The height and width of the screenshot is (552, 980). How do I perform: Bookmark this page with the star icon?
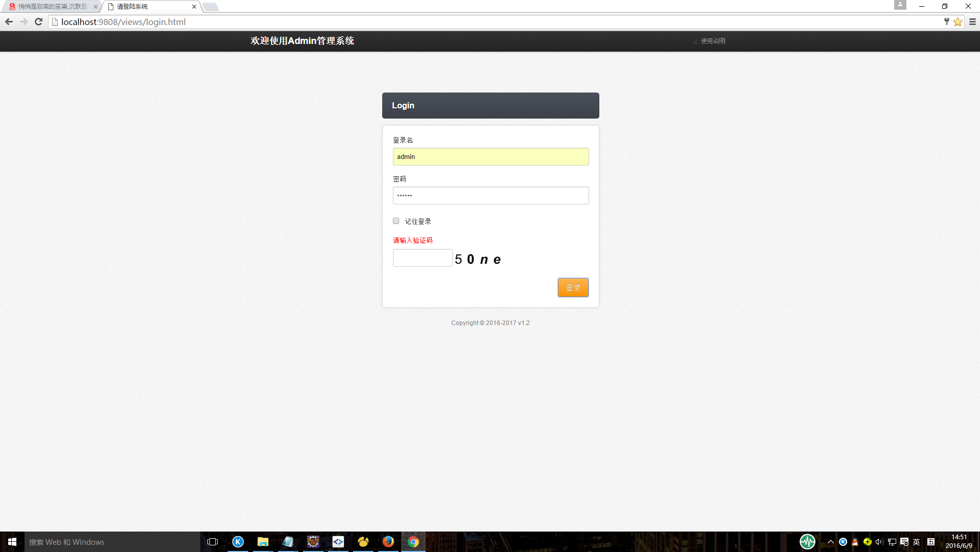pyautogui.click(x=958, y=21)
